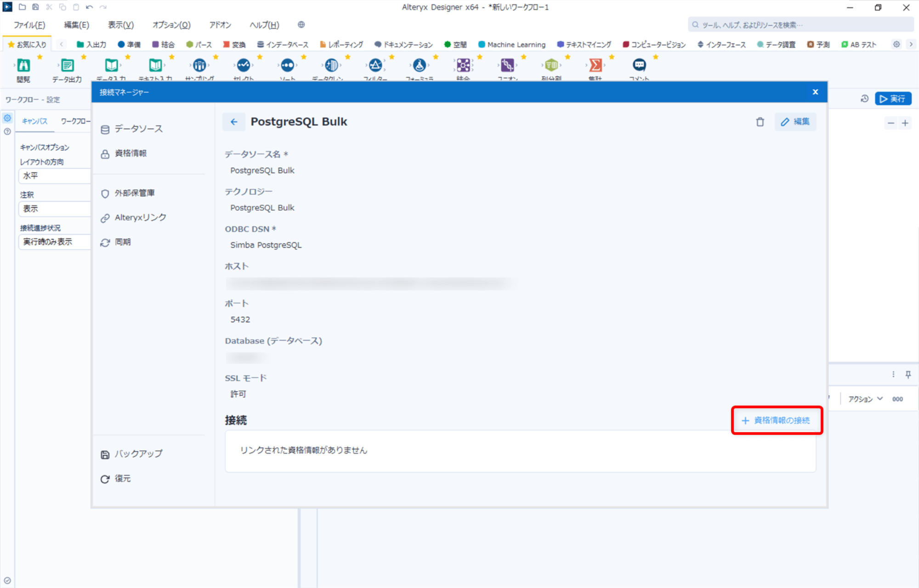Open the 予測 tool category
Screen dimensions: 919x588
818,45
